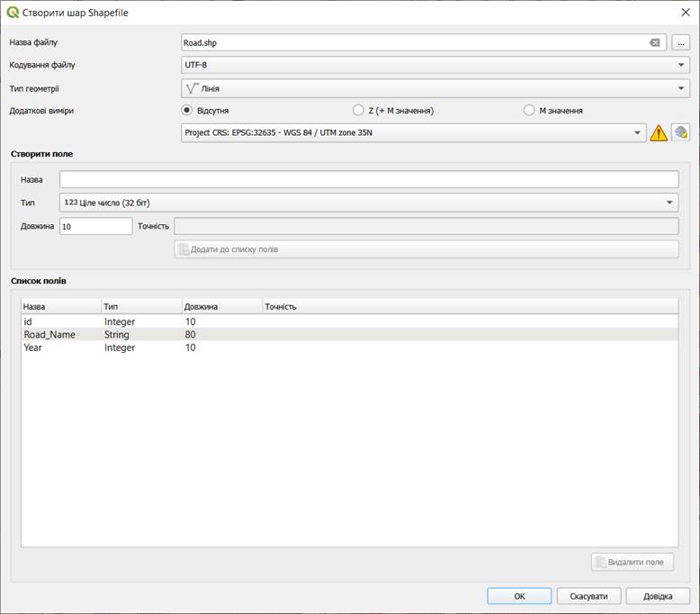This screenshot has width=700, height=614.
Task: Expand the geometry type 'Лінія' dropdown
Action: coord(435,88)
